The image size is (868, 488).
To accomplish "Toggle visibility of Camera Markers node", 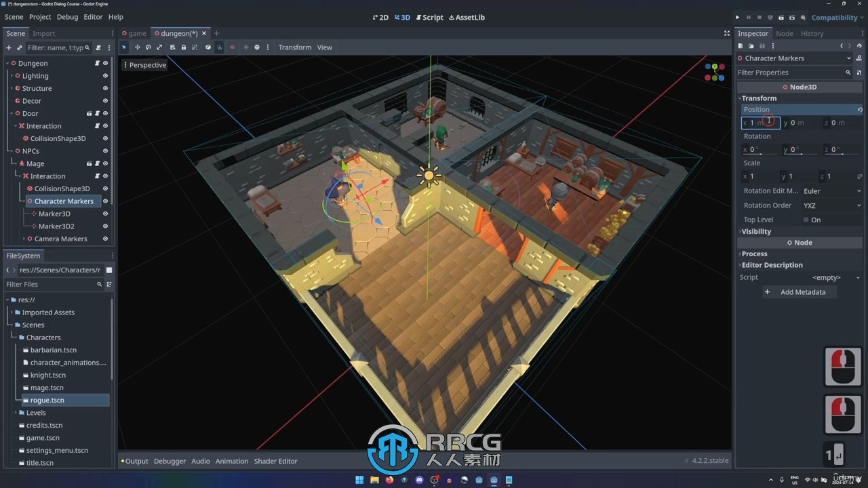I will coord(105,239).
